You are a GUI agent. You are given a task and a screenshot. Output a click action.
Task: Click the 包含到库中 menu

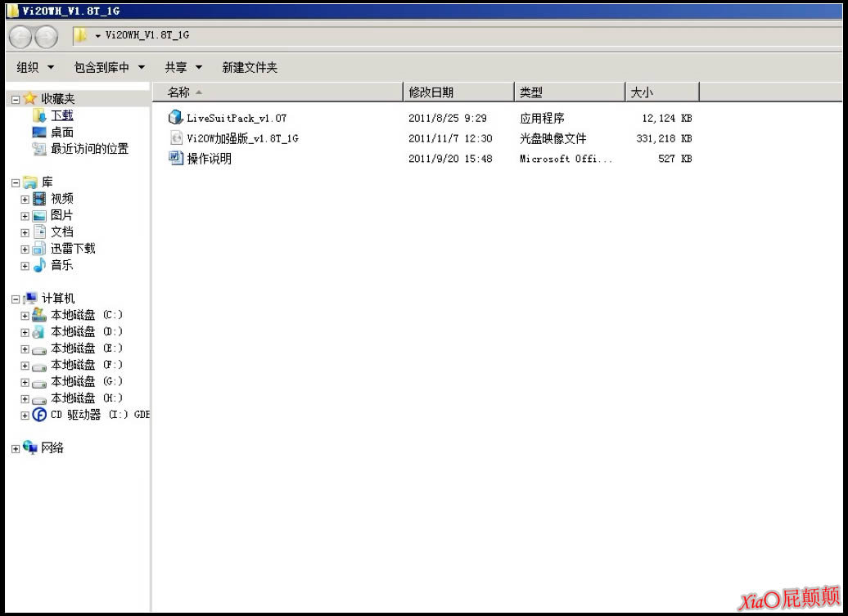106,66
